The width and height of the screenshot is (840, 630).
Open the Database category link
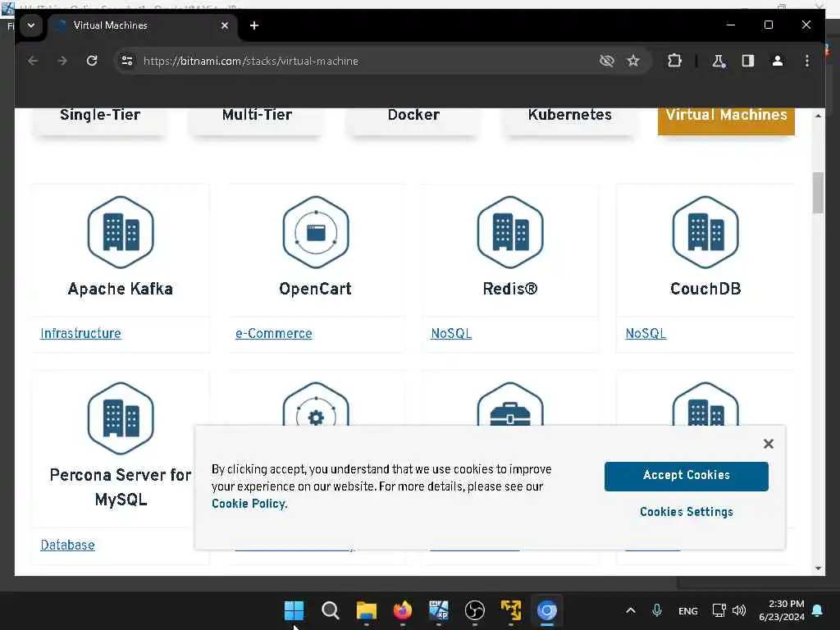[x=67, y=546]
